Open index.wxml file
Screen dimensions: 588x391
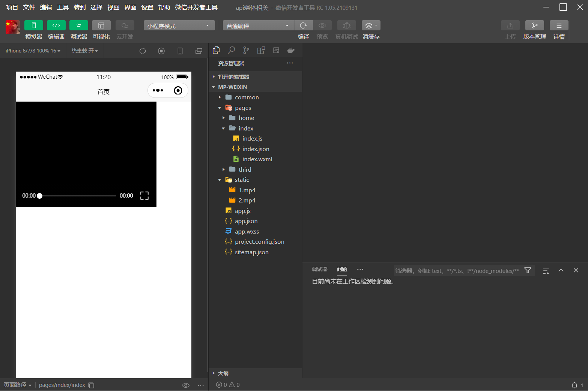(255, 159)
